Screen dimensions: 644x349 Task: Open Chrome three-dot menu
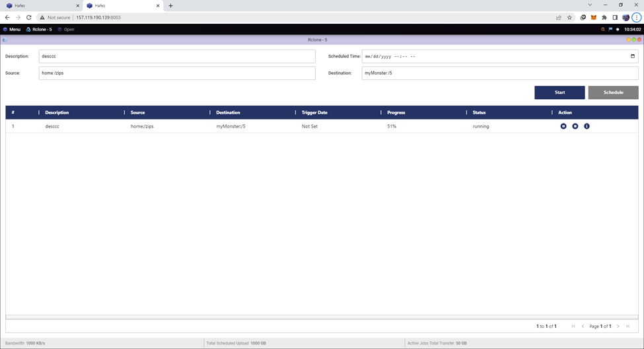(637, 17)
